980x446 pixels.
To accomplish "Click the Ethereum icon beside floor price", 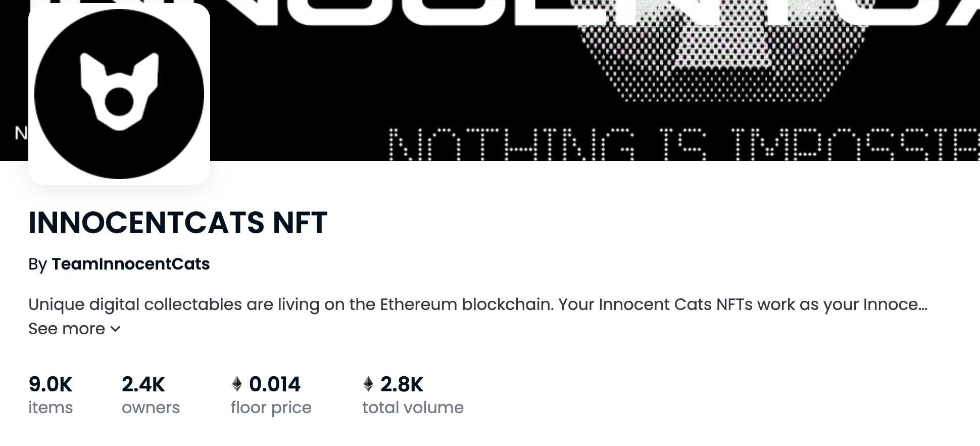I will click(237, 384).
